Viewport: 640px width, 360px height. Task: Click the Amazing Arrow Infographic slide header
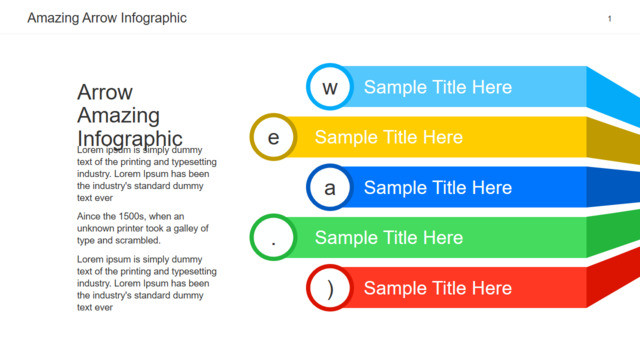click(x=107, y=18)
